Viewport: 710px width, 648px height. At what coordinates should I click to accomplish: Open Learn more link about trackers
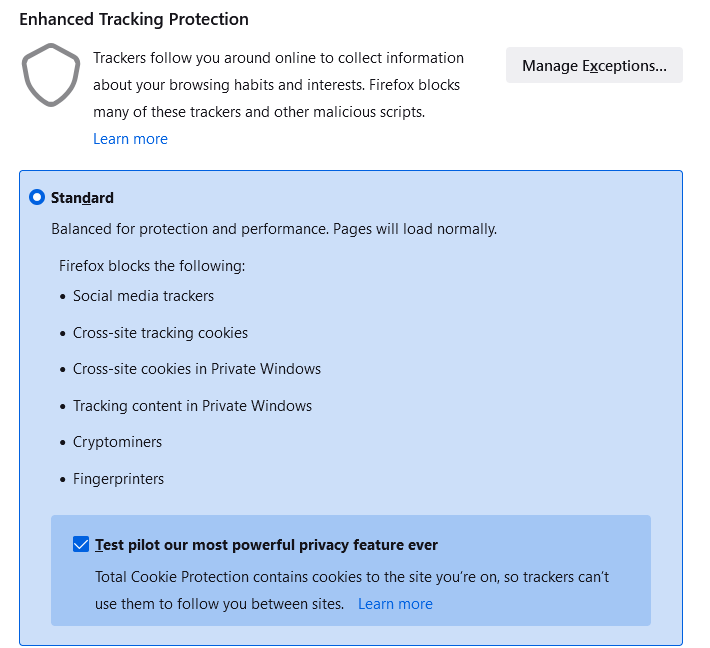point(130,139)
